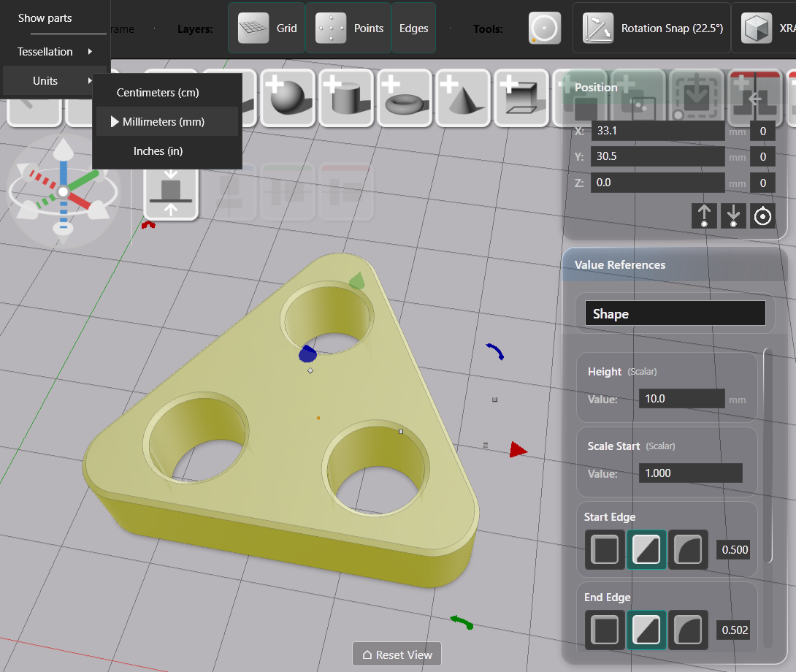Click the Show parts menu entry
This screenshot has height=672, width=796.
point(45,18)
